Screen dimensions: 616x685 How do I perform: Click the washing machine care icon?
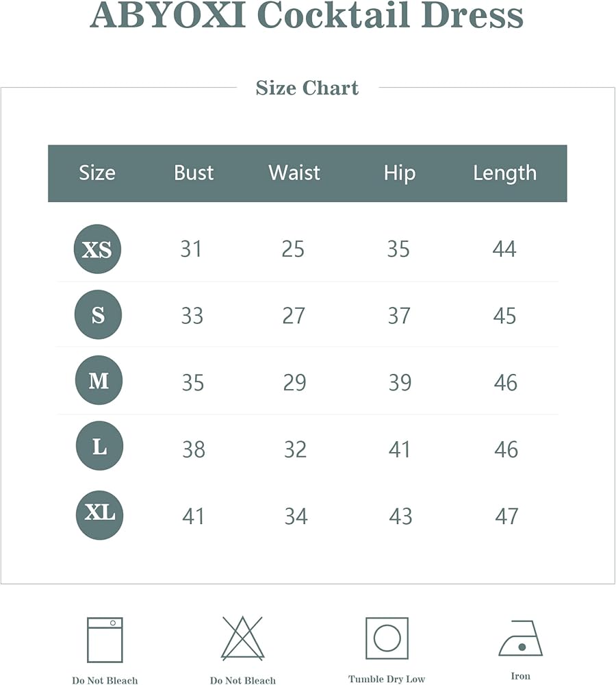(x=105, y=640)
